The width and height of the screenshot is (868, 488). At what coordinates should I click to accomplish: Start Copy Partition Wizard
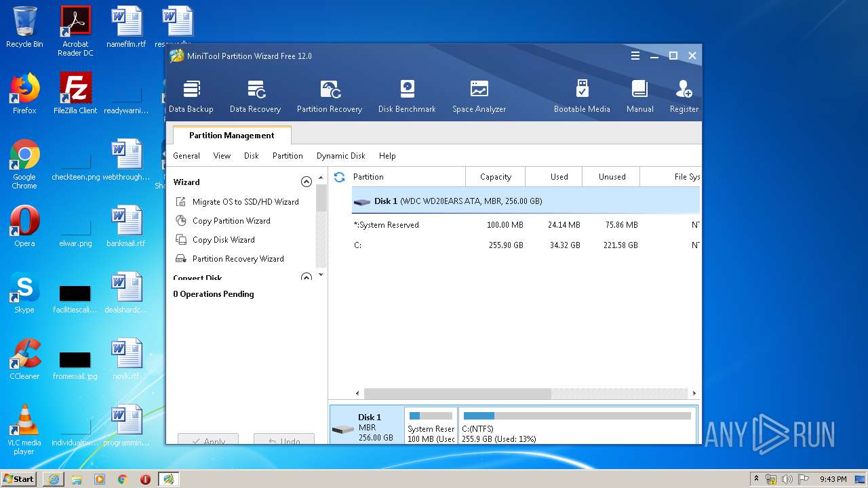coord(223,220)
